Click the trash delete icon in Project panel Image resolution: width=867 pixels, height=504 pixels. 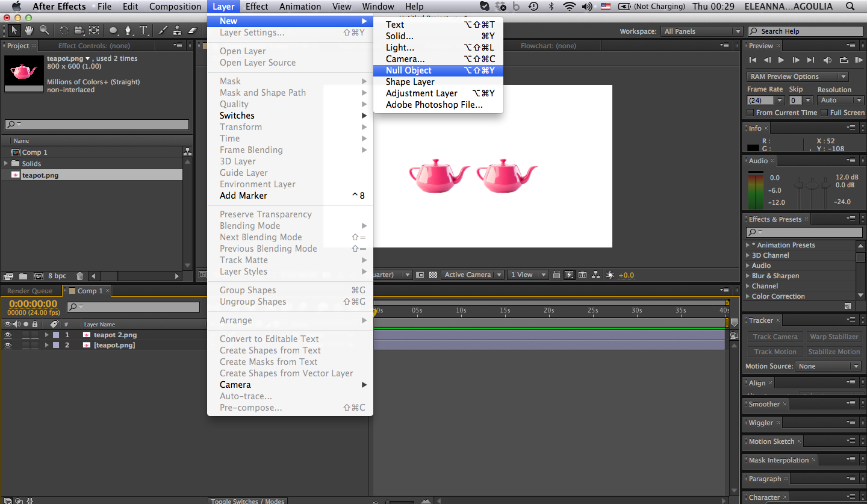[x=80, y=276]
